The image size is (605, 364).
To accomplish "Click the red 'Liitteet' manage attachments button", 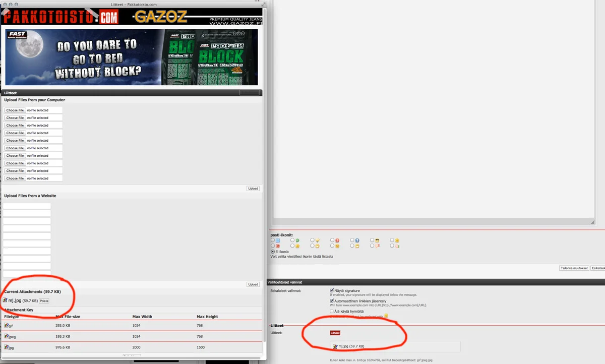I will coord(335,333).
